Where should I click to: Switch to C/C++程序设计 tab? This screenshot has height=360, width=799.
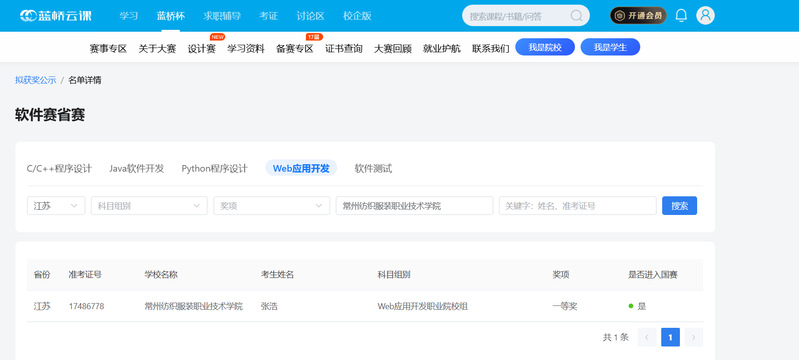click(59, 168)
